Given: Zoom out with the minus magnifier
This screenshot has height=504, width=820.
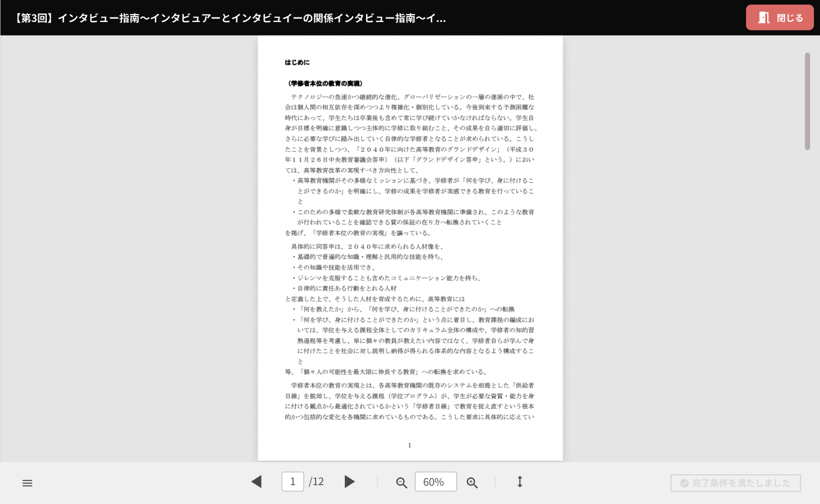Looking at the screenshot, I should (401, 483).
